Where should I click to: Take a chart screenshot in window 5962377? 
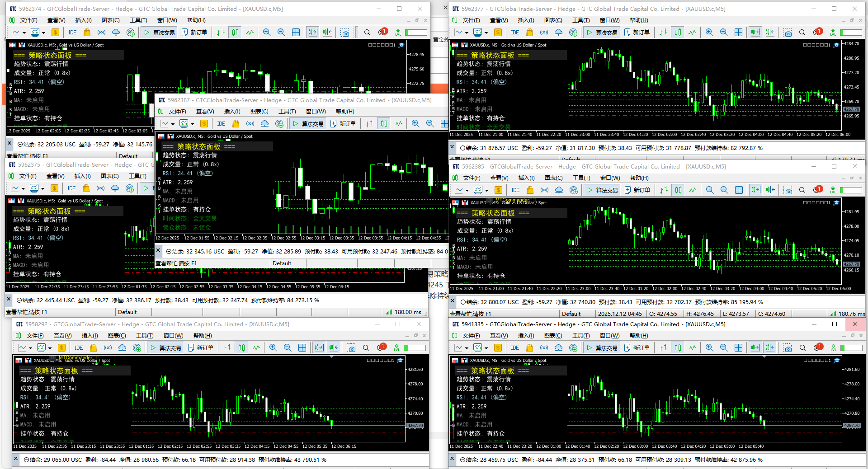[x=788, y=33]
